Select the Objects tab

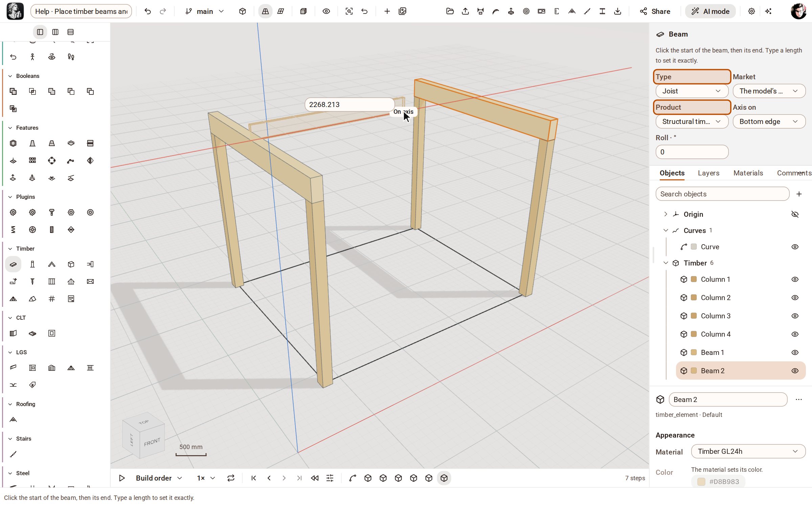tap(672, 173)
